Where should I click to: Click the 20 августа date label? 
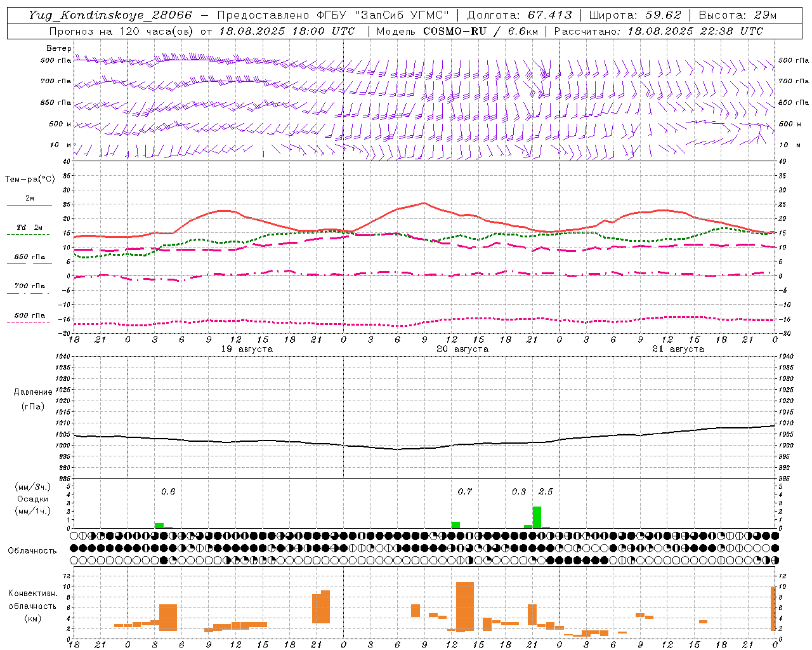[x=462, y=349]
